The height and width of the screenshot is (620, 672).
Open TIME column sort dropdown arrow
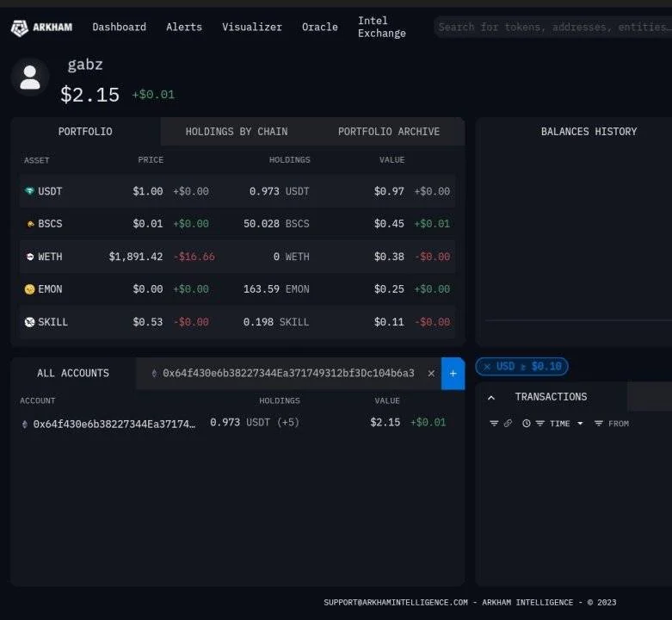[580, 424]
